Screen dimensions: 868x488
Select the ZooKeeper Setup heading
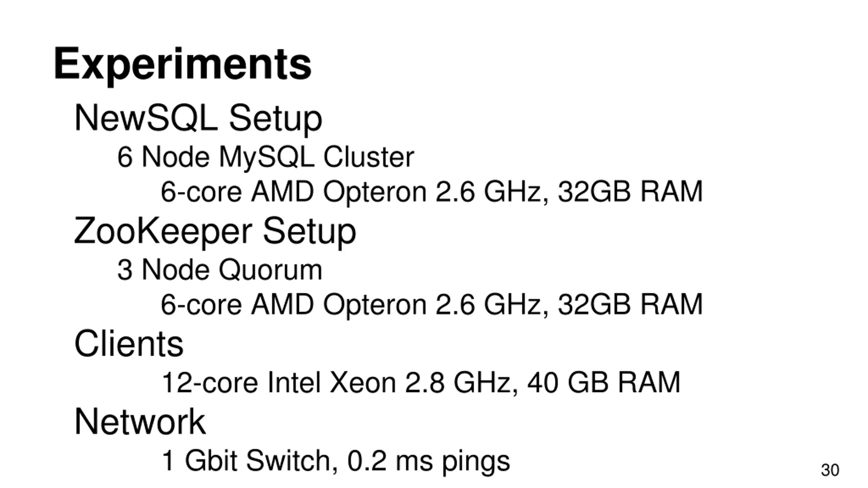(x=215, y=231)
